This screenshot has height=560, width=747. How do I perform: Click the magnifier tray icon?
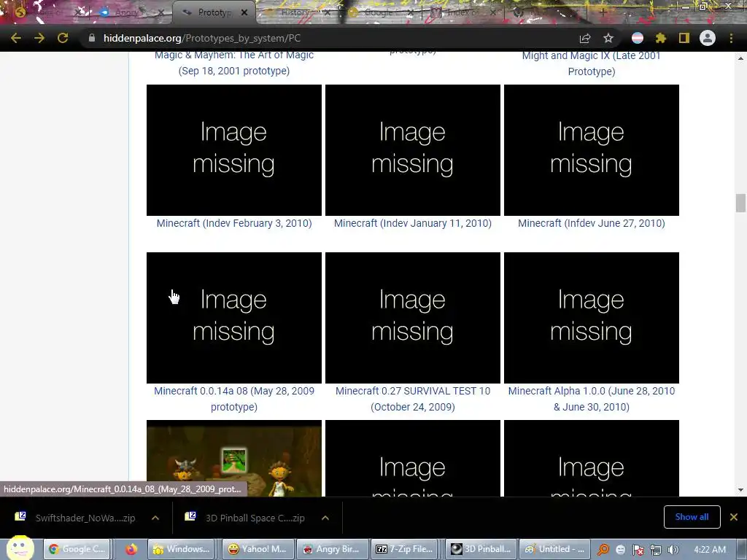pyautogui.click(x=603, y=550)
